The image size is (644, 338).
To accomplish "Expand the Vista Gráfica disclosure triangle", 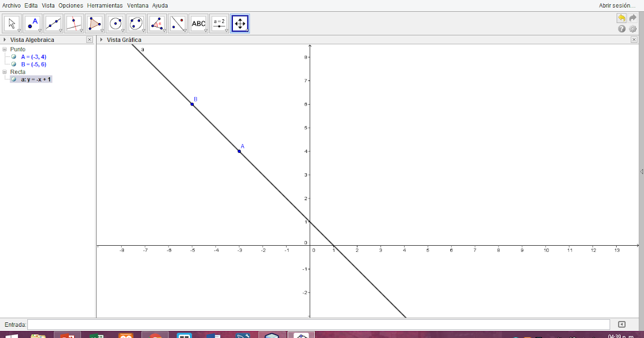I will pyautogui.click(x=101, y=39).
